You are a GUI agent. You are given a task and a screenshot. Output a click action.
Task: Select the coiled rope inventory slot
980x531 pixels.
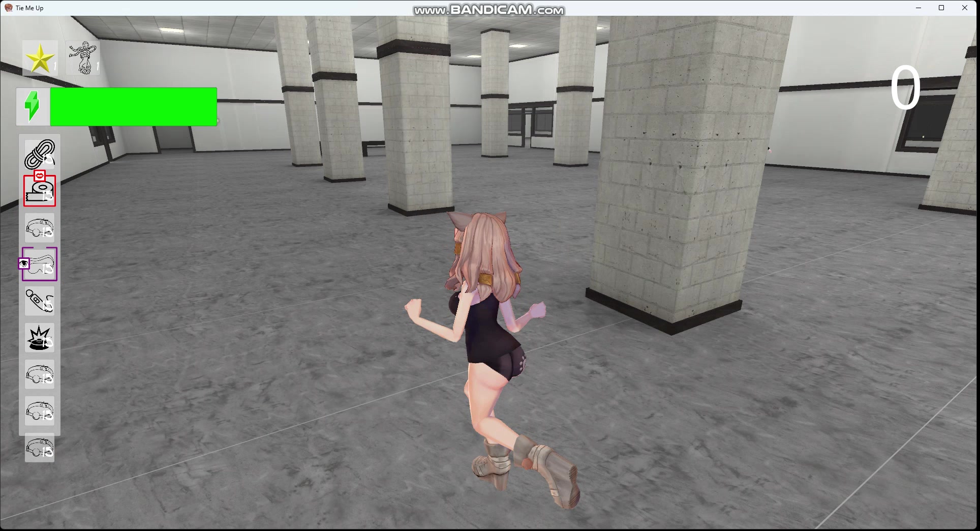(x=40, y=154)
